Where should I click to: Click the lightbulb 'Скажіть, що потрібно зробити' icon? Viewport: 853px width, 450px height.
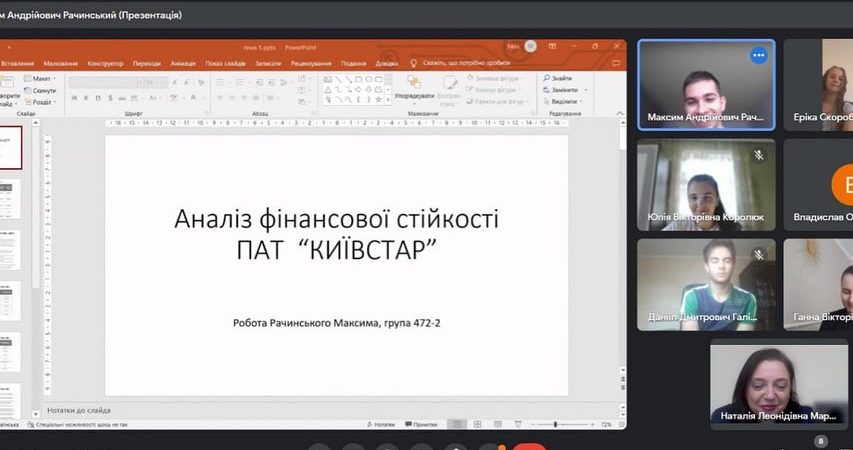coord(413,63)
